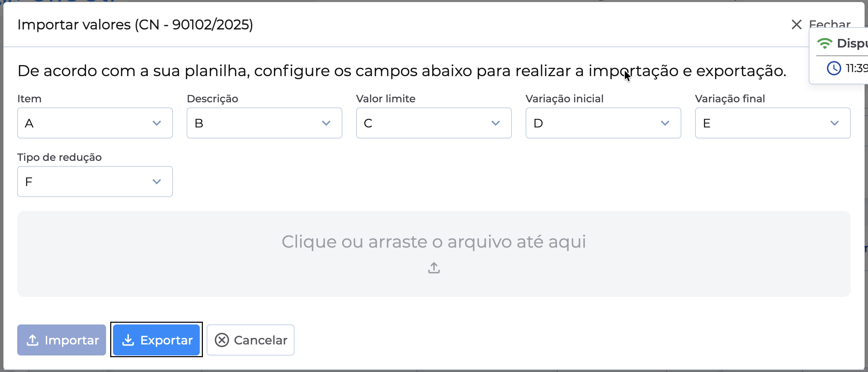This screenshot has width=868, height=372.
Task: Click the blue clock icon
Action: click(x=834, y=68)
